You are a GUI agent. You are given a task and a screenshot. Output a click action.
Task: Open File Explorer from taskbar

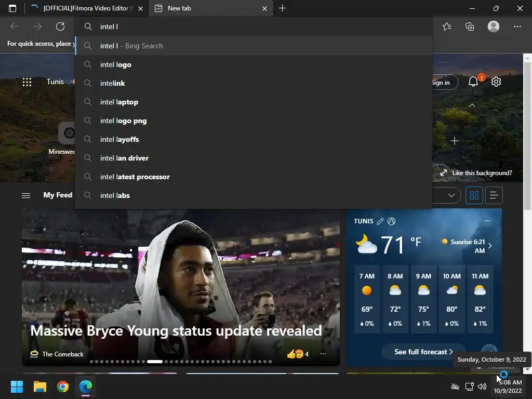[39, 387]
